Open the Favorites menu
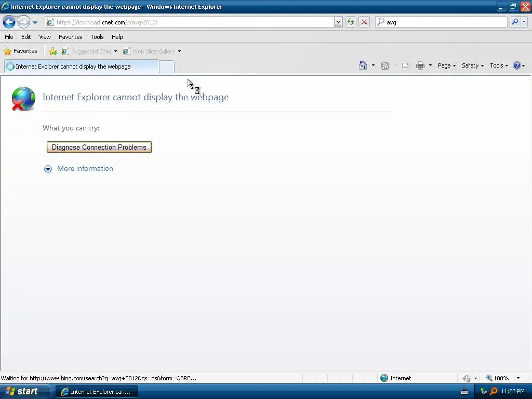 click(71, 37)
